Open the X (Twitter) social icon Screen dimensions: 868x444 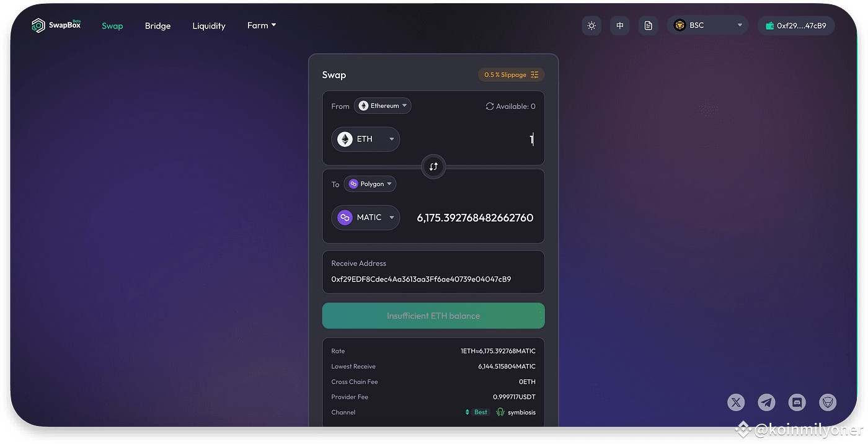click(x=736, y=402)
